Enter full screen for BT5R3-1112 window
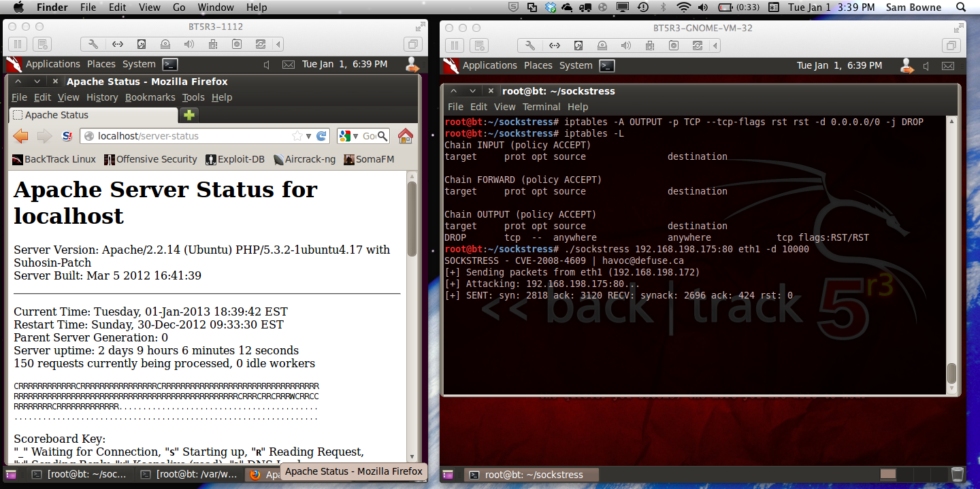 [421, 27]
